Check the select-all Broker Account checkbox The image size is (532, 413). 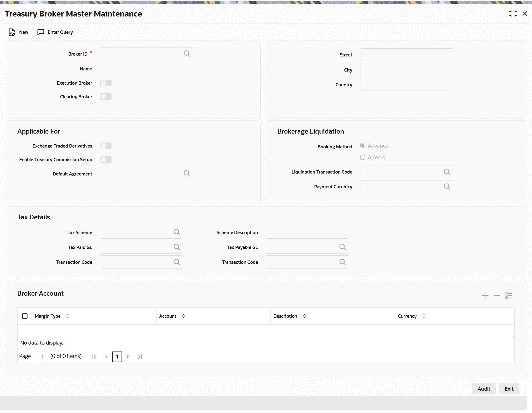coord(25,316)
